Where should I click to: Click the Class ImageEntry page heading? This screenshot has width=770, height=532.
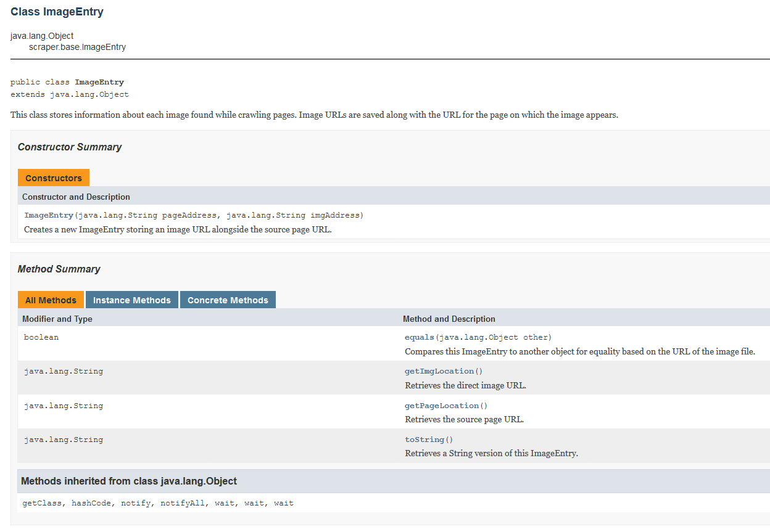coord(57,11)
